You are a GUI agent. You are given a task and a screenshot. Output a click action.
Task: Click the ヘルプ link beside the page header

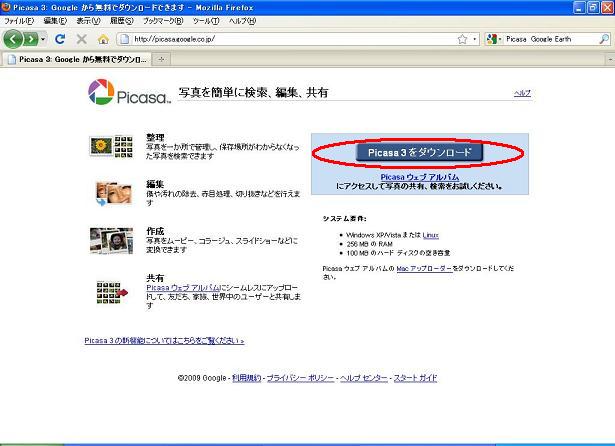pos(522,93)
